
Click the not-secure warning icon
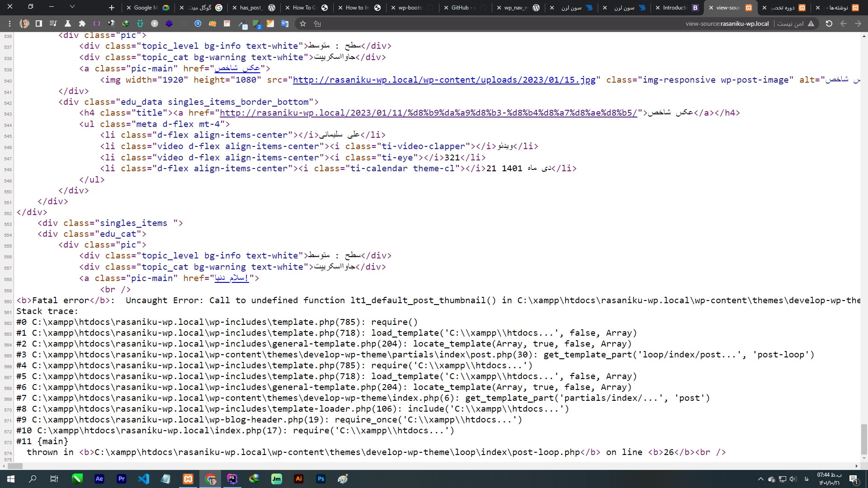tap(811, 23)
